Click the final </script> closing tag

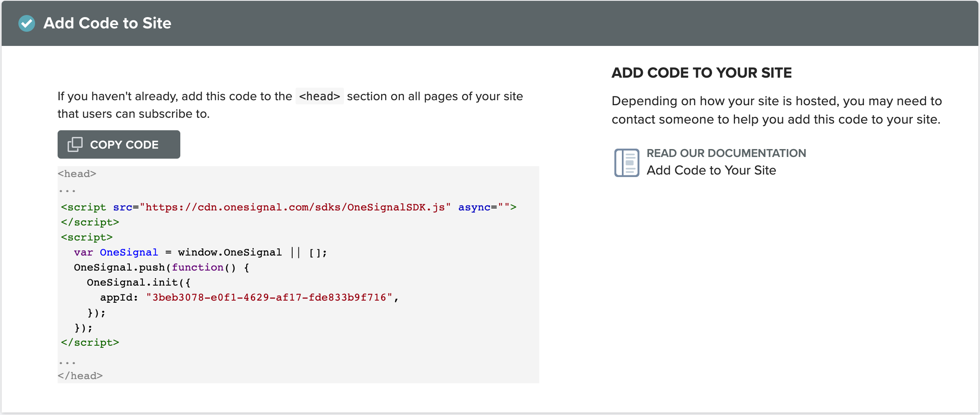click(90, 343)
